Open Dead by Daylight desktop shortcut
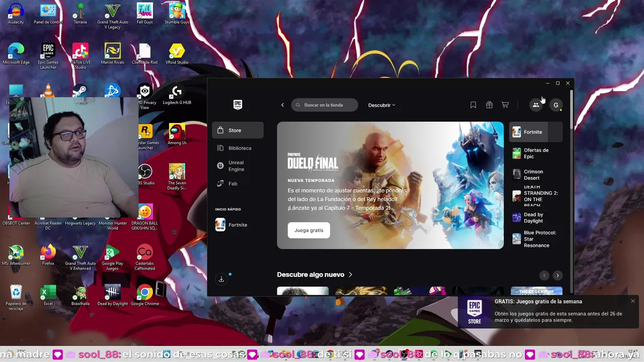644x362 pixels. (113, 296)
